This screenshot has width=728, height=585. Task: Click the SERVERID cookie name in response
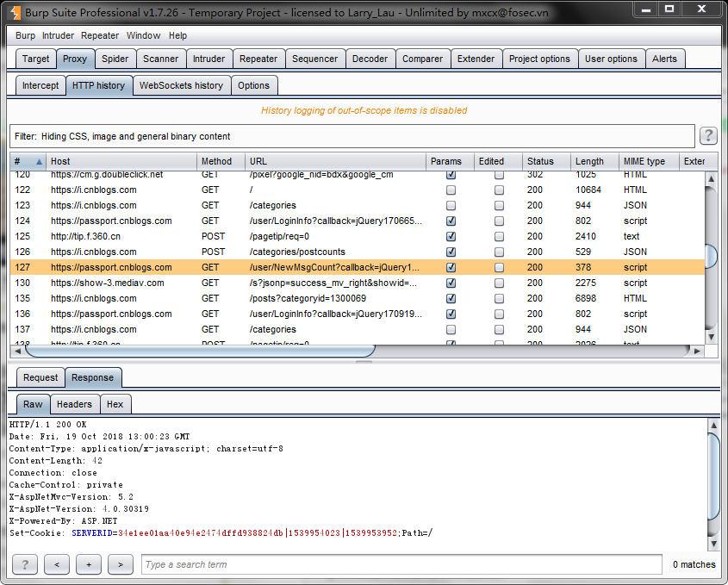click(92, 533)
